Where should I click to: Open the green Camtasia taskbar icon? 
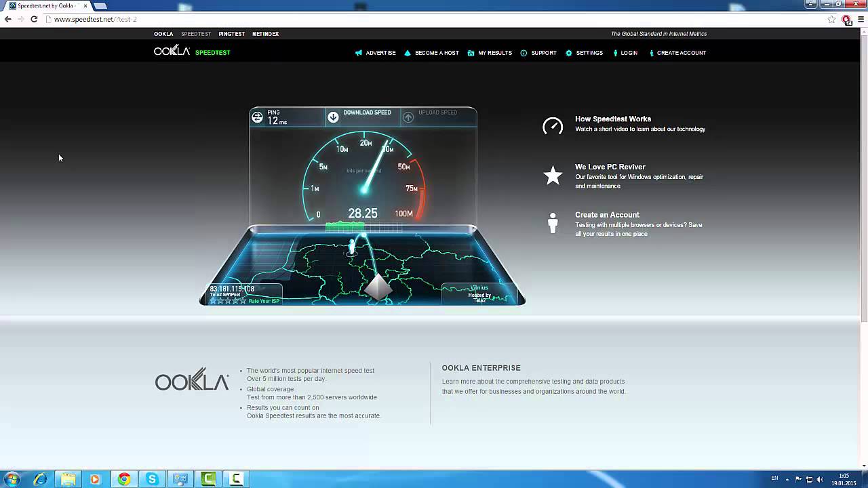[x=208, y=479]
